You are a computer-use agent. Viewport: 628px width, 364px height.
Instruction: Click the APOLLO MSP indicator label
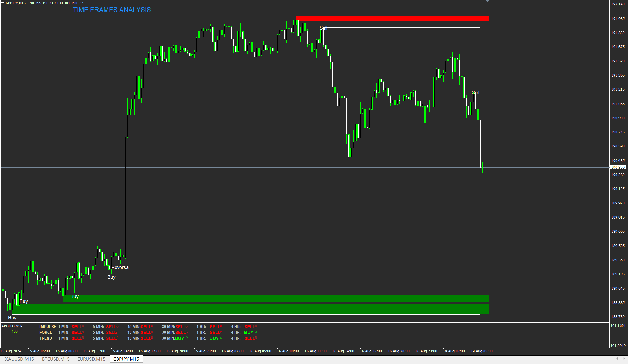[x=12, y=326]
